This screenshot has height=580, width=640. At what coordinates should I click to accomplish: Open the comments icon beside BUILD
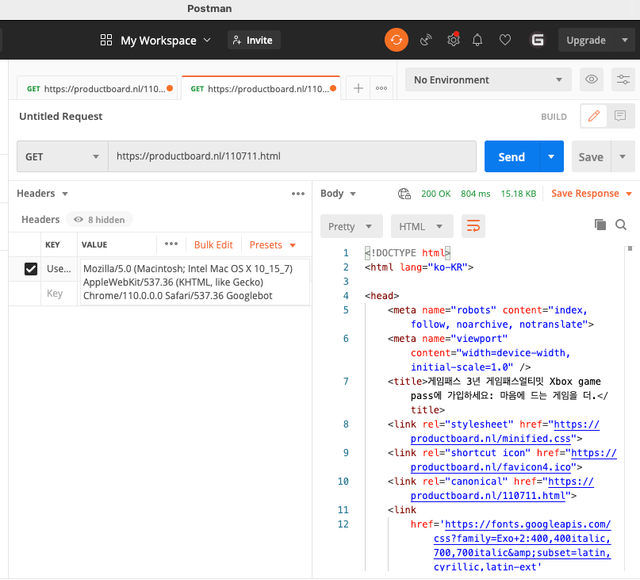tap(620, 116)
